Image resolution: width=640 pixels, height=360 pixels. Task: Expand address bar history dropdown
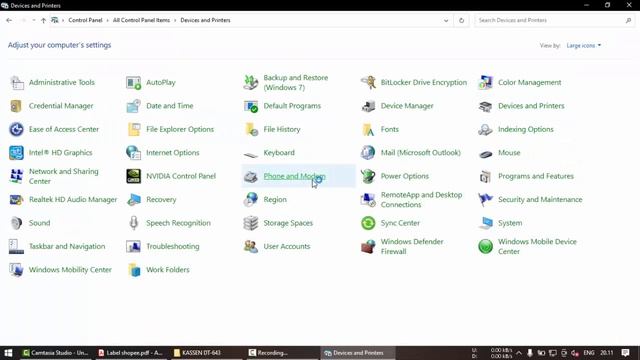(446, 20)
